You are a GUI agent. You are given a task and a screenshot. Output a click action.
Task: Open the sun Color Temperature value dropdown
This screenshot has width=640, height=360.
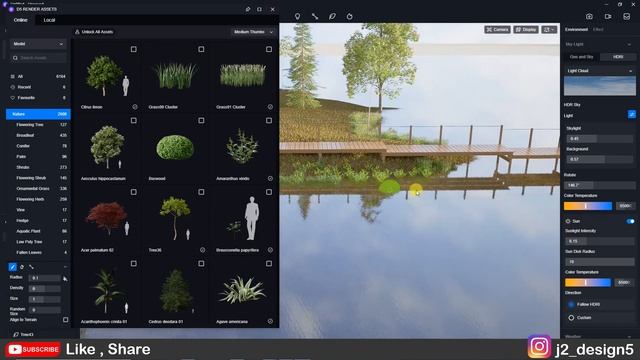[624, 282]
